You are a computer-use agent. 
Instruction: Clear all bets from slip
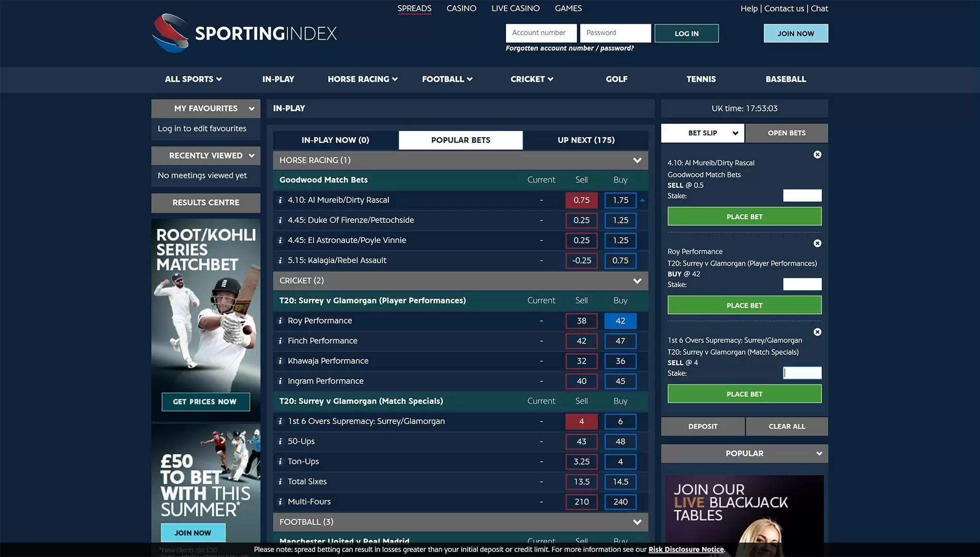(787, 427)
